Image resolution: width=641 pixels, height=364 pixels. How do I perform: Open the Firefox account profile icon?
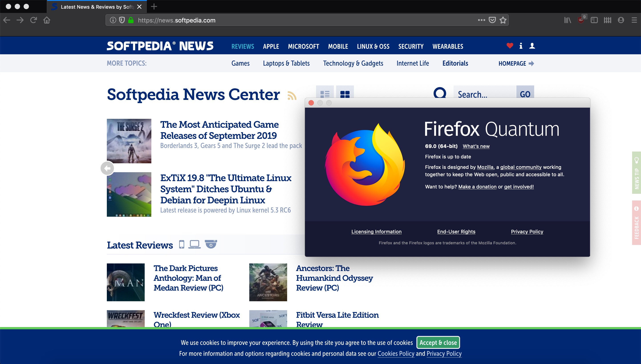(621, 20)
